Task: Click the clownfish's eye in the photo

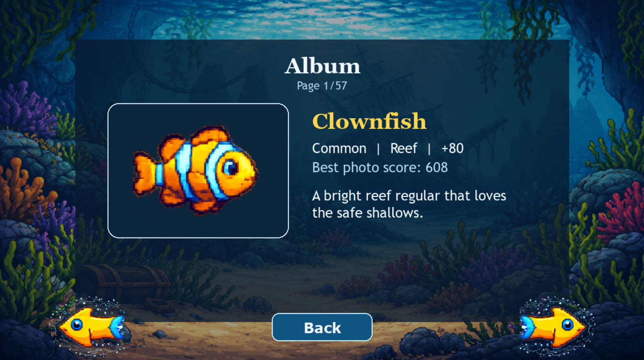Action: [x=231, y=167]
